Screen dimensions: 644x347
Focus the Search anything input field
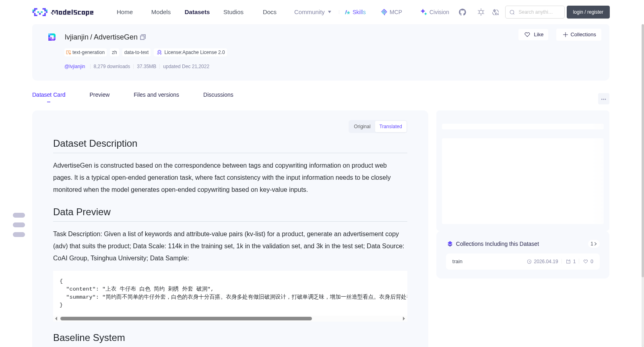535,12
